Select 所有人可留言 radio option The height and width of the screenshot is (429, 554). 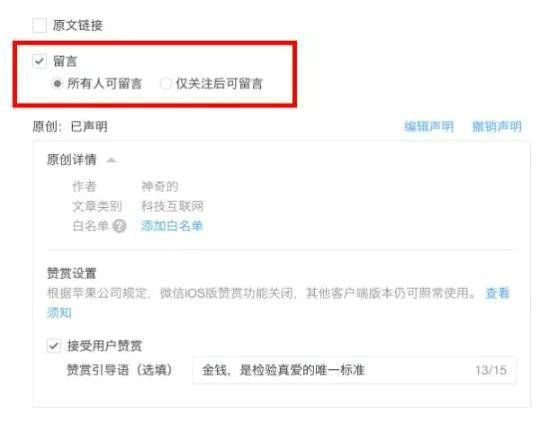pyautogui.click(x=57, y=84)
